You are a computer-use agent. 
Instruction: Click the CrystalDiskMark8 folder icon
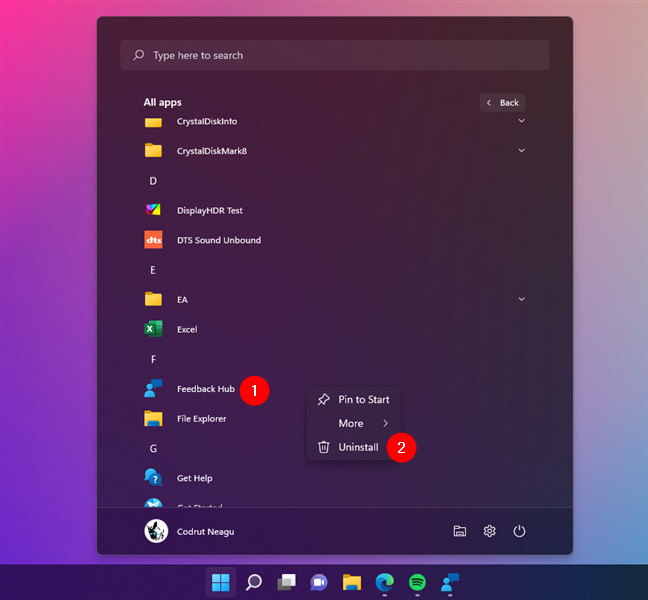(153, 150)
